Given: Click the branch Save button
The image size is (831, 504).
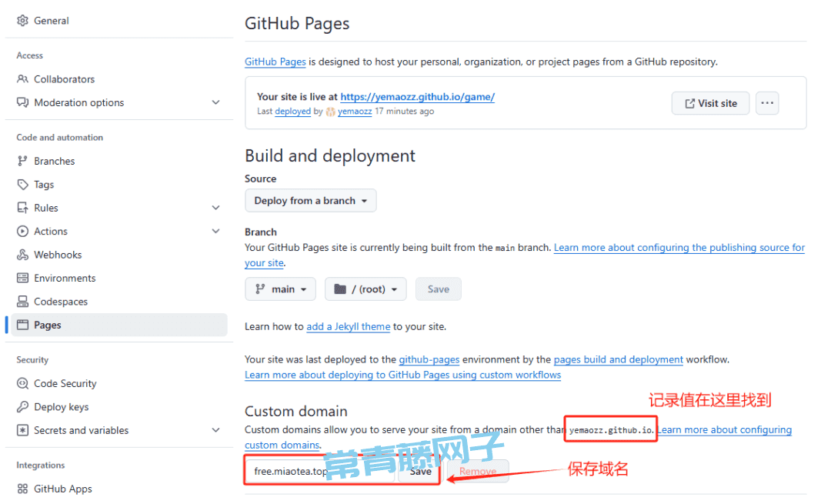Looking at the screenshot, I should tap(439, 289).
